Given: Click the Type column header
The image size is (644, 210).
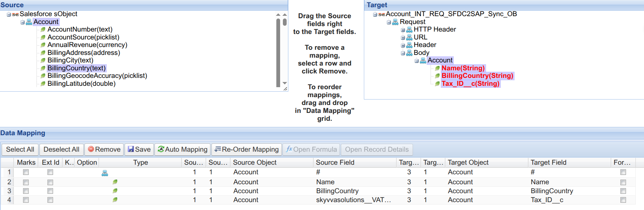Looking at the screenshot, I should point(140,162).
